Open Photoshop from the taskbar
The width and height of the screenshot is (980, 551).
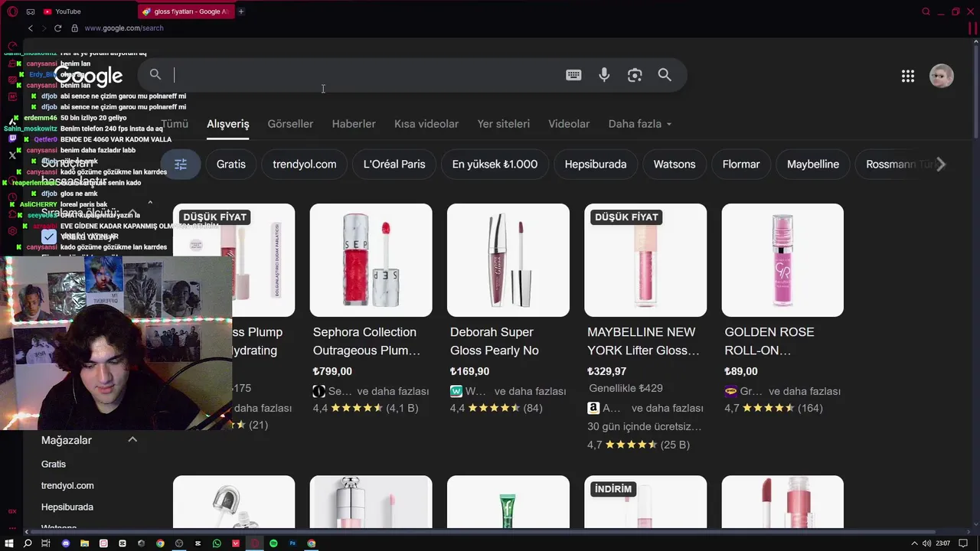coord(292,543)
